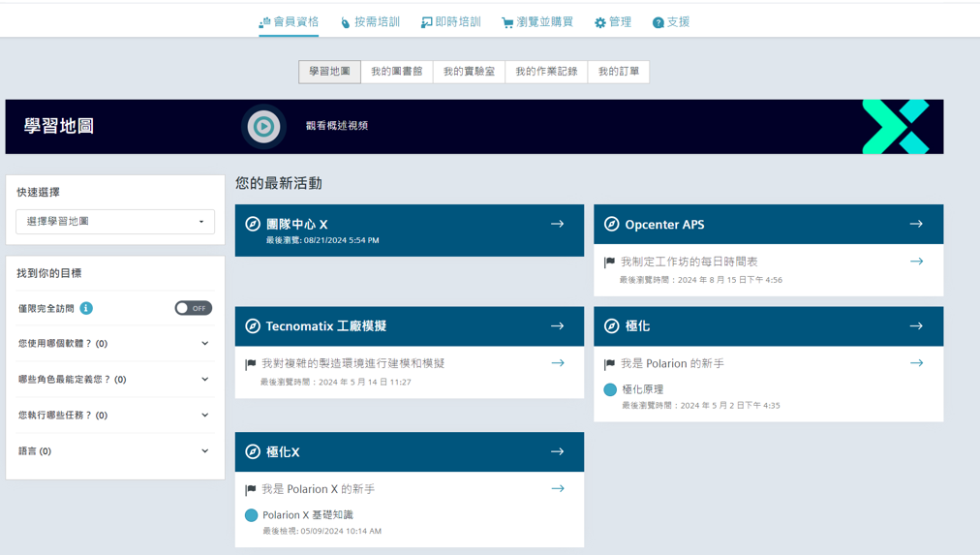Image resolution: width=980 pixels, height=555 pixels.
Task: Switch to the 我的實驗室 tab
Action: (x=469, y=72)
